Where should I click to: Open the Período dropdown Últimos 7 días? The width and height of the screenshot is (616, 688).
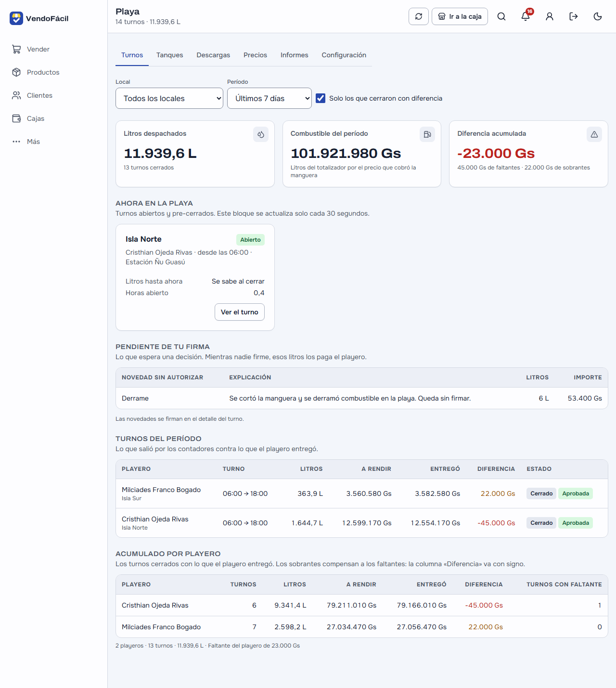tap(269, 98)
